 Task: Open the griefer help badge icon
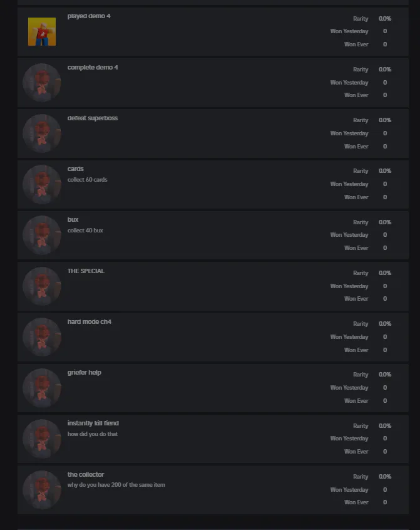tap(42, 388)
